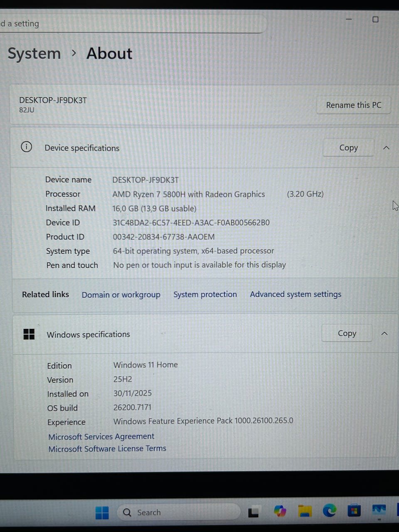This screenshot has height=532, width=399.
Task: Go back to System in the breadcrumb
Action: [34, 54]
